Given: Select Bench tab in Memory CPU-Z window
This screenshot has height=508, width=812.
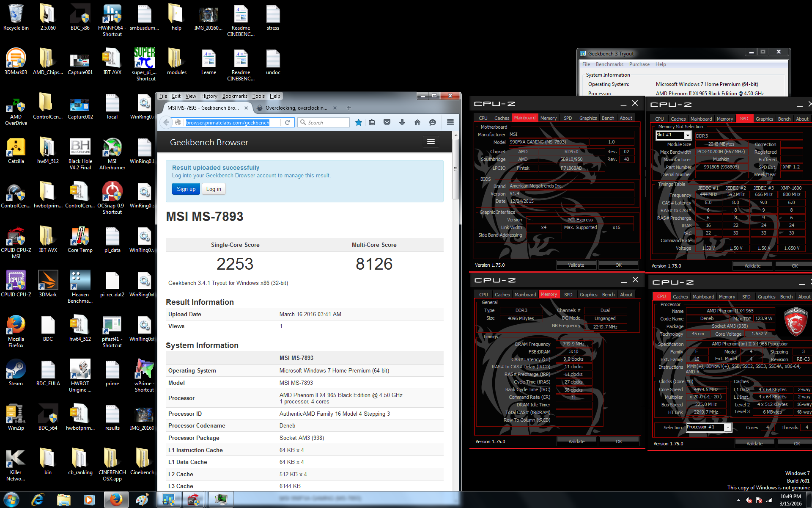Looking at the screenshot, I should tap(608, 295).
